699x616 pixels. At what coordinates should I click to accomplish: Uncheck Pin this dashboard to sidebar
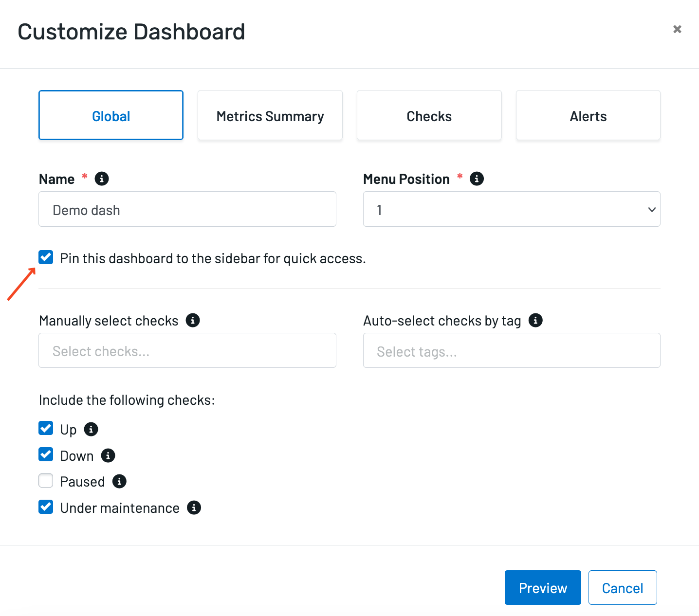click(46, 257)
